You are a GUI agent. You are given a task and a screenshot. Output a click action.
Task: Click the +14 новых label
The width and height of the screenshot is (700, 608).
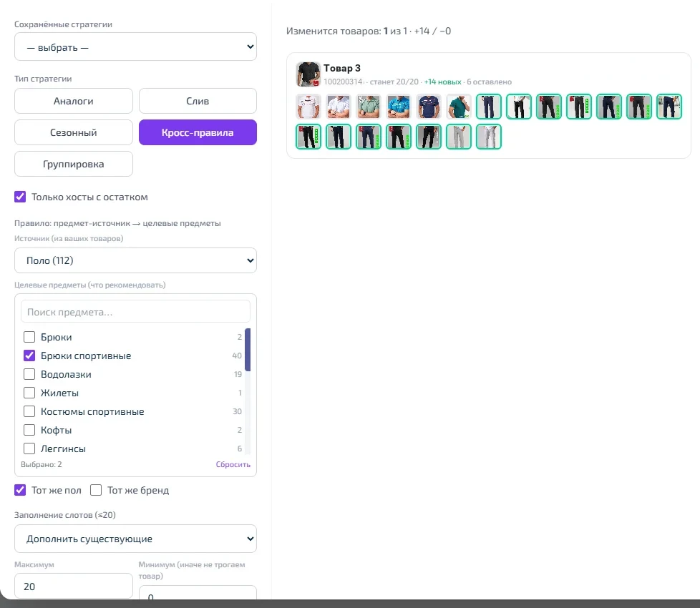tap(442, 82)
